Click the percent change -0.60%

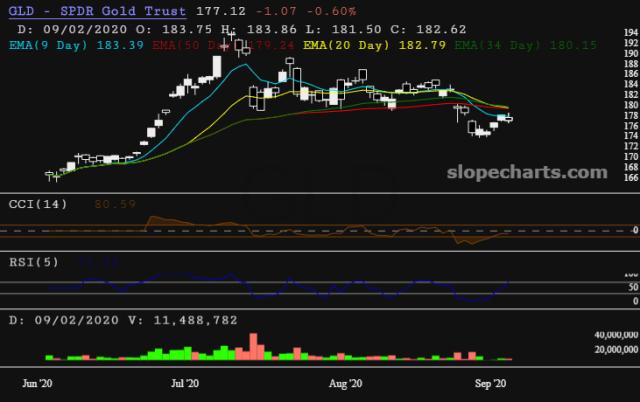(331, 11)
